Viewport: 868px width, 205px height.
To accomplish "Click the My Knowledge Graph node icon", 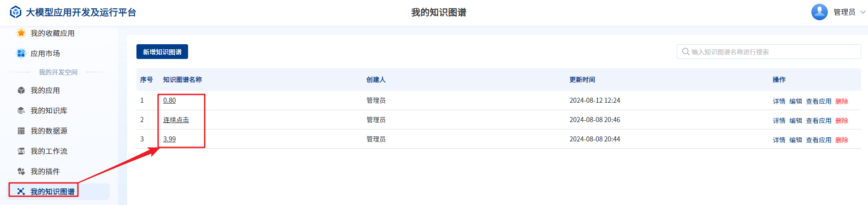I will [x=21, y=192].
